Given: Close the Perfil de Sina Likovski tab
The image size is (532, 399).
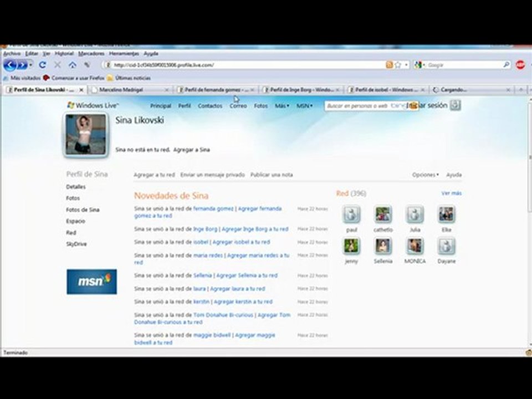Looking at the screenshot, I should click(x=81, y=90).
